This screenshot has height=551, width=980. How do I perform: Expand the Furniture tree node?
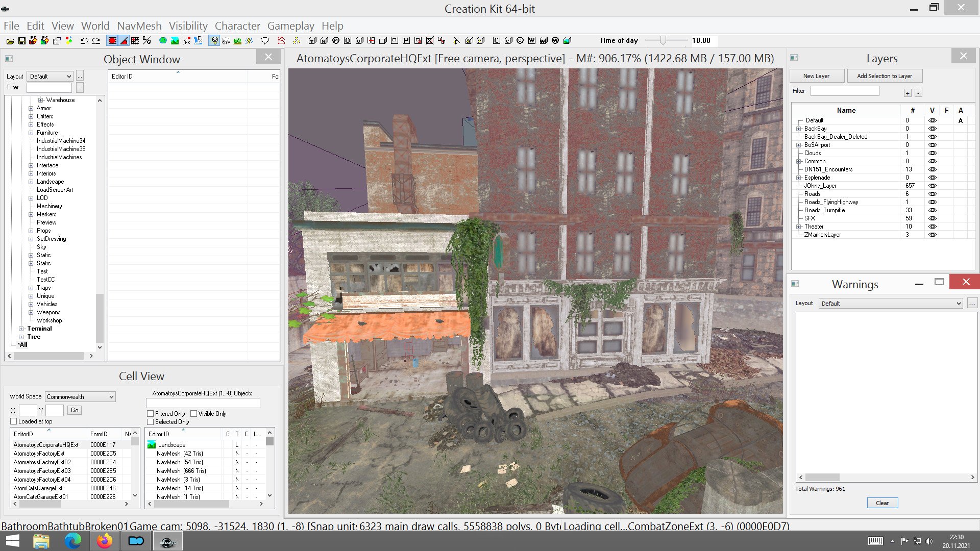point(31,133)
